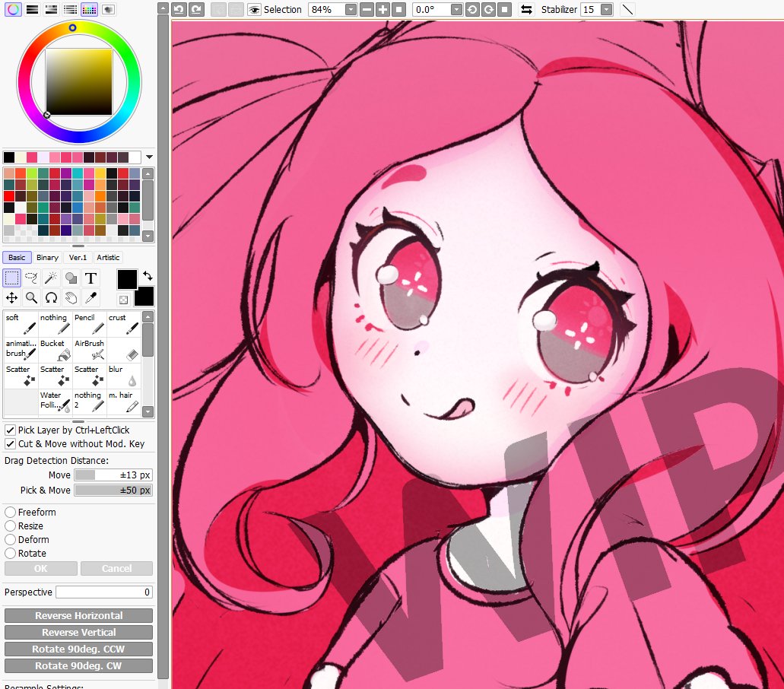This screenshot has height=689, width=784.
Task: Click the Rotate 90deg. CW button
Action: click(78, 666)
